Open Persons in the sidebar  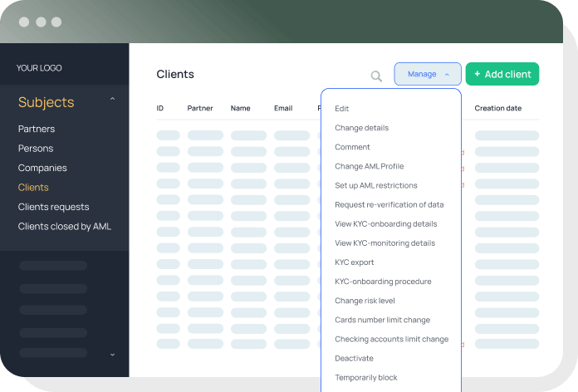coord(36,149)
